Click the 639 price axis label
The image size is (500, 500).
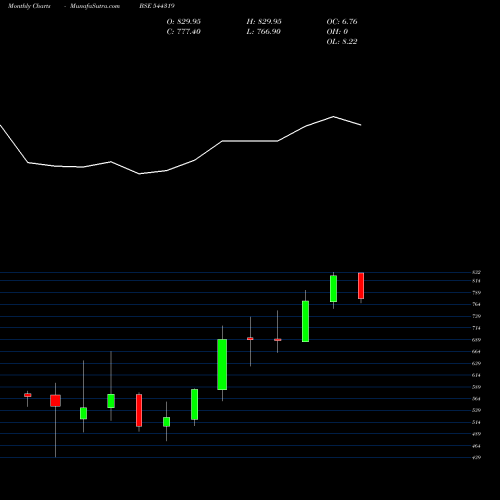pos(476,363)
